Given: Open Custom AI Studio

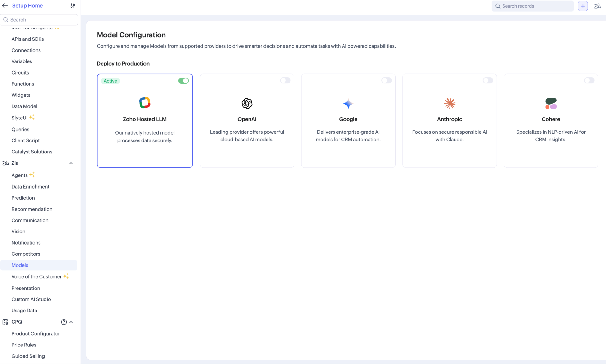Looking at the screenshot, I should 31,299.
